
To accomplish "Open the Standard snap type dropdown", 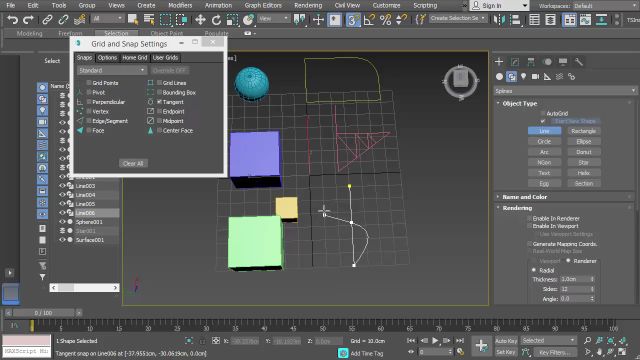I will [x=111, y=70].
